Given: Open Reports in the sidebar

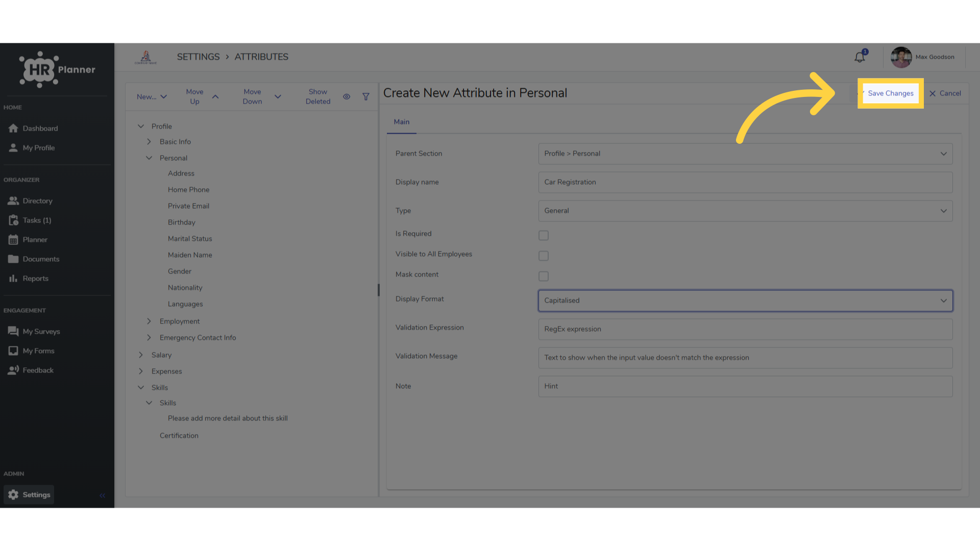Looking at the screenshot, I should [28, 278].
